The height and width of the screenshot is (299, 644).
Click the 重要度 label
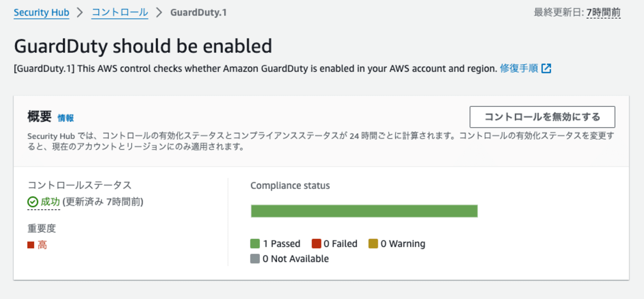(x=42, y=228)
